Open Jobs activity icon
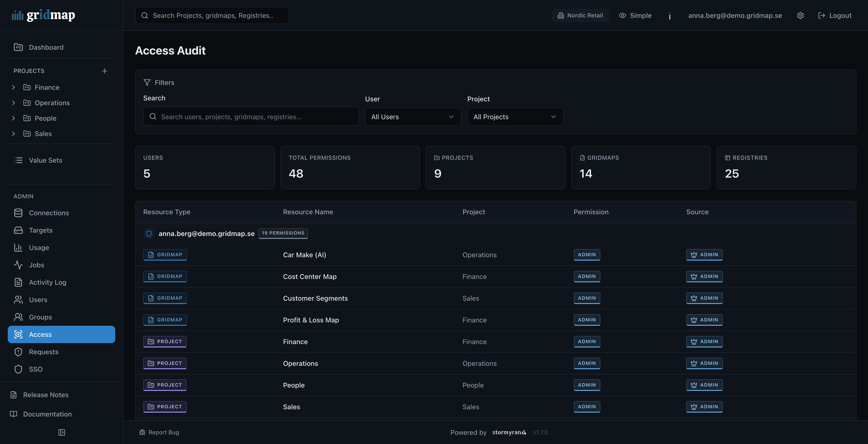The width and height of the screenshot is (868, 444). tap(18, 265)
